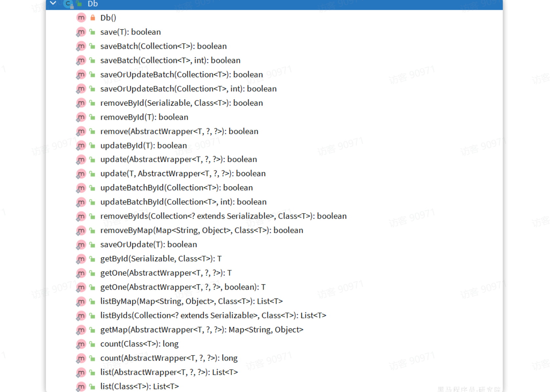The image size is (550, 392).
Task: Select list(AbstractWrapper<T, ?, ?>): List<T>
Action: (x=169, y=372)
